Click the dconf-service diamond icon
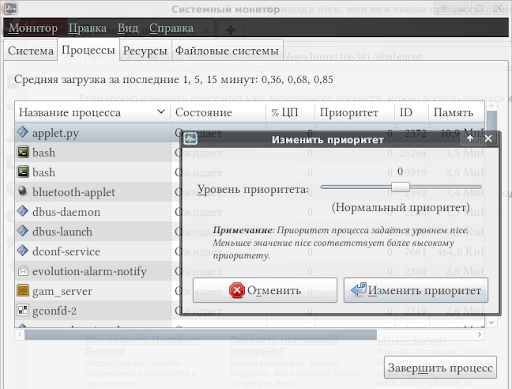The image size is (512, 389). [x=23, y=250]
